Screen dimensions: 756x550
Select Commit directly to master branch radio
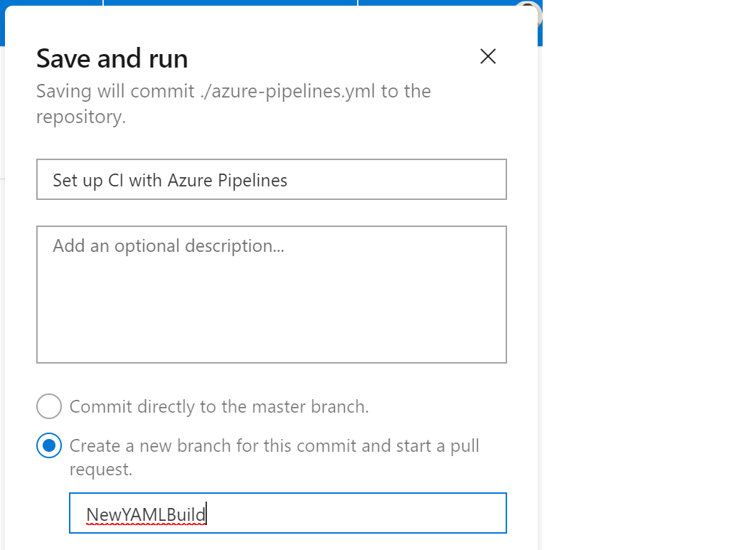coord(49,407)
